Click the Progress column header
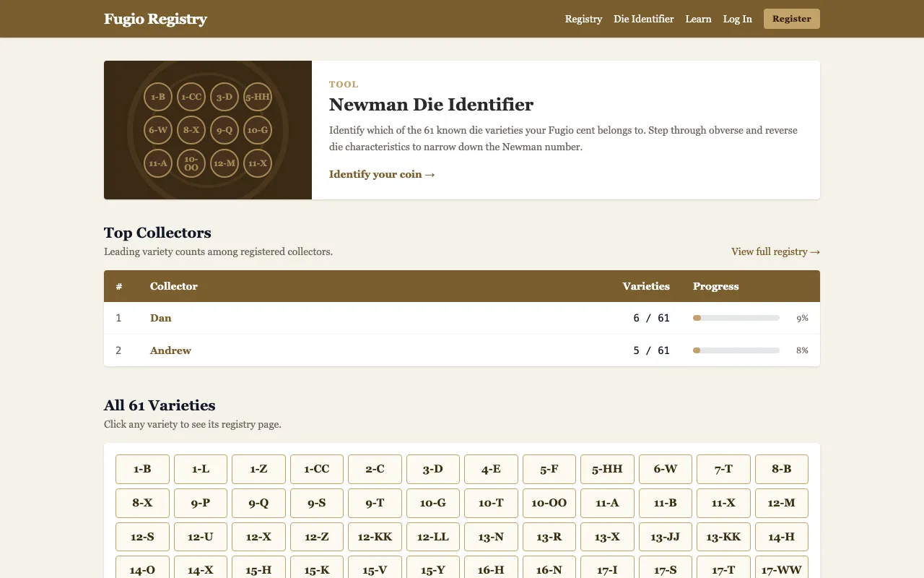This screenshot has height=578, width=924. pos(715,286)
